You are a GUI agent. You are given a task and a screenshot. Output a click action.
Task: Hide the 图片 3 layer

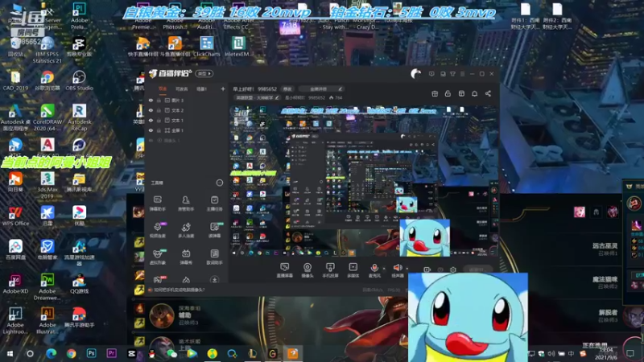151,100
